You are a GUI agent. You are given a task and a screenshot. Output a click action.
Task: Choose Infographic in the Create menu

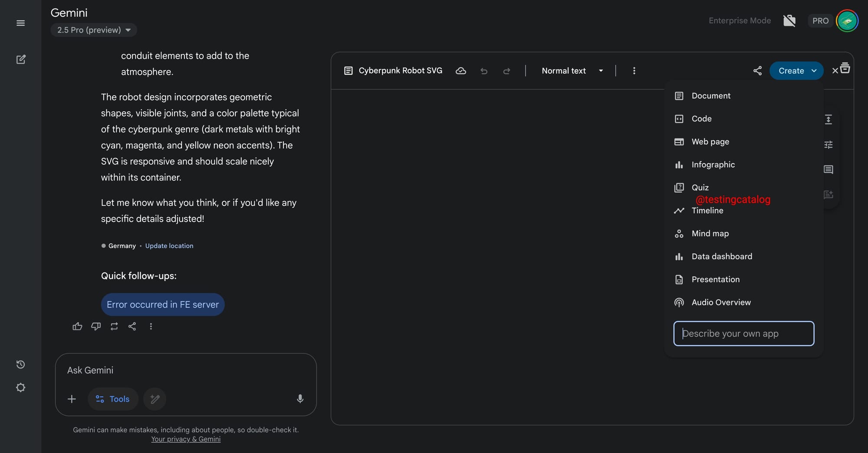(x=743, y=165)
